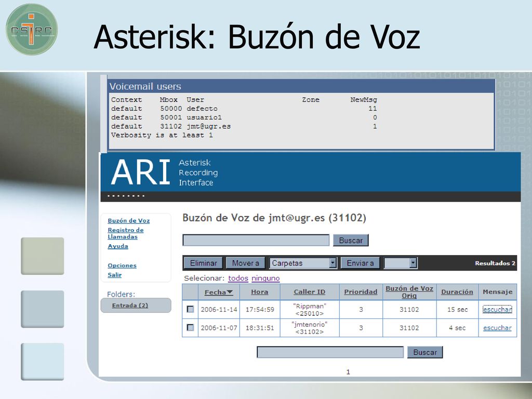This screenshot has height=399, width=532.
Task: Click the 4 sec duration cell
Action: click(457, 328)
